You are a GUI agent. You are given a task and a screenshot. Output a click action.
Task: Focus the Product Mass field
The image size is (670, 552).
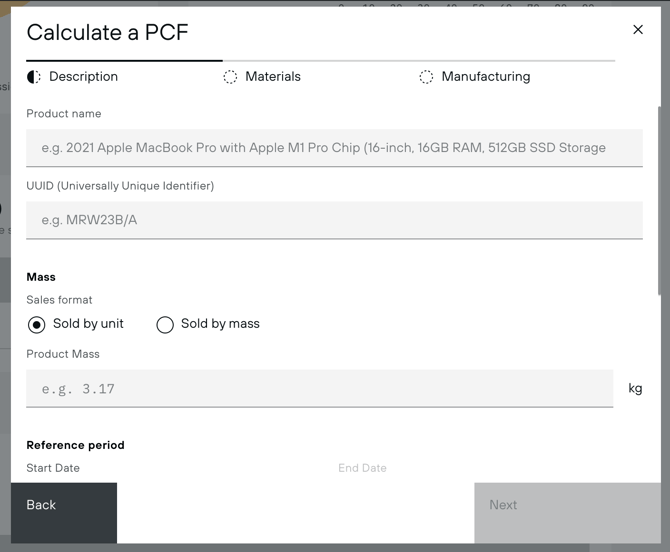click(319, 389)
